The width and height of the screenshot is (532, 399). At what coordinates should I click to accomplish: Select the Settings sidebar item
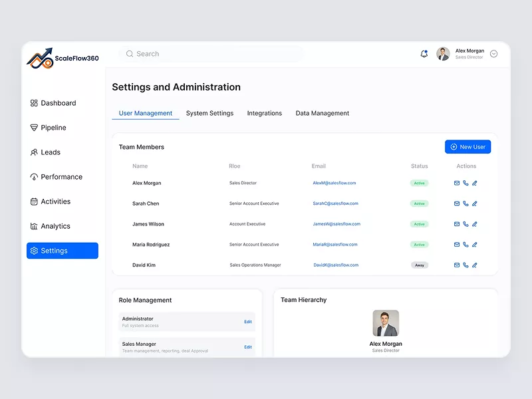(x=63, y=251)
